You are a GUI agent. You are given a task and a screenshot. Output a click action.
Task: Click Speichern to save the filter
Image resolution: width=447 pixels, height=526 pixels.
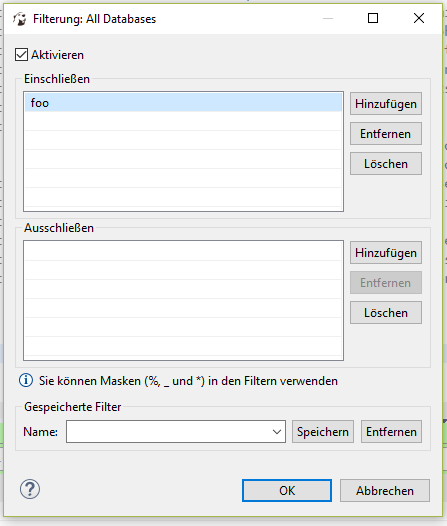(x=323, y=432)
